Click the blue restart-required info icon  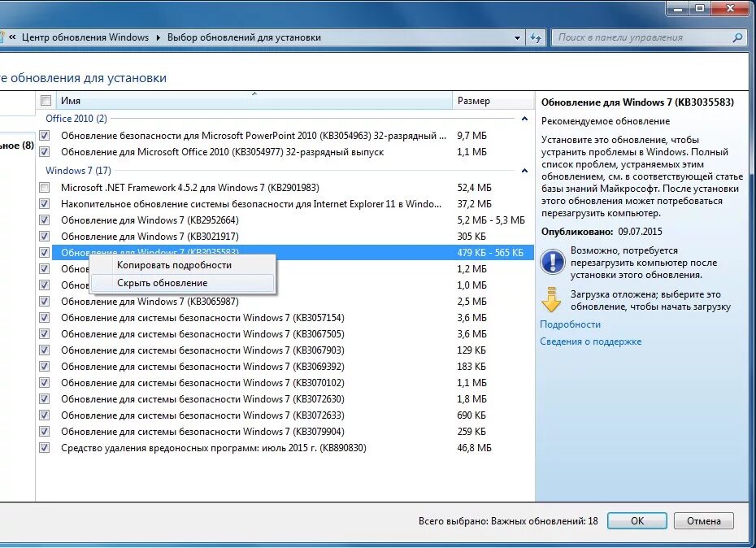(552, 262)
